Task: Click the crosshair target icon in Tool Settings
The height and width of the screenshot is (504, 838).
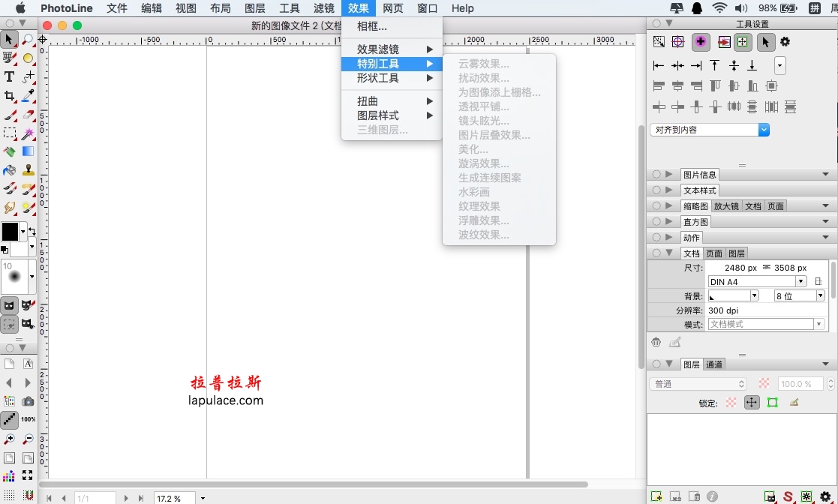Action: click(677, 42)
